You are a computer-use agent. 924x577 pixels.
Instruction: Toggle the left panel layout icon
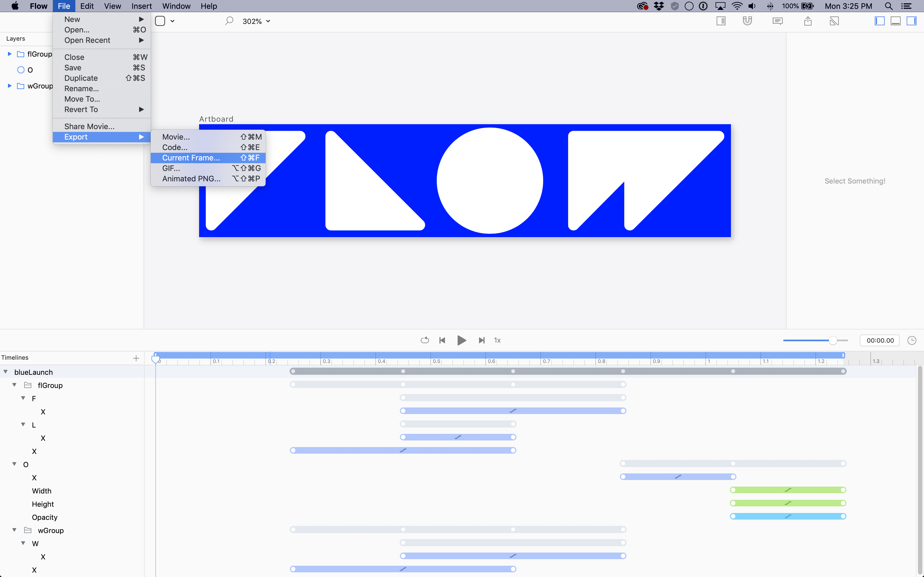879,21
